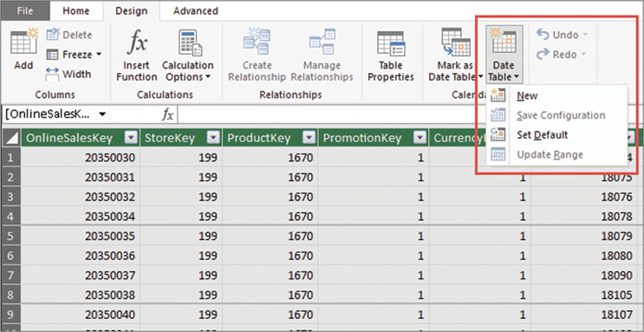This screenshot has width=644, height=332.
Task: Click the Delete column icon
Action: pos(53,35)
